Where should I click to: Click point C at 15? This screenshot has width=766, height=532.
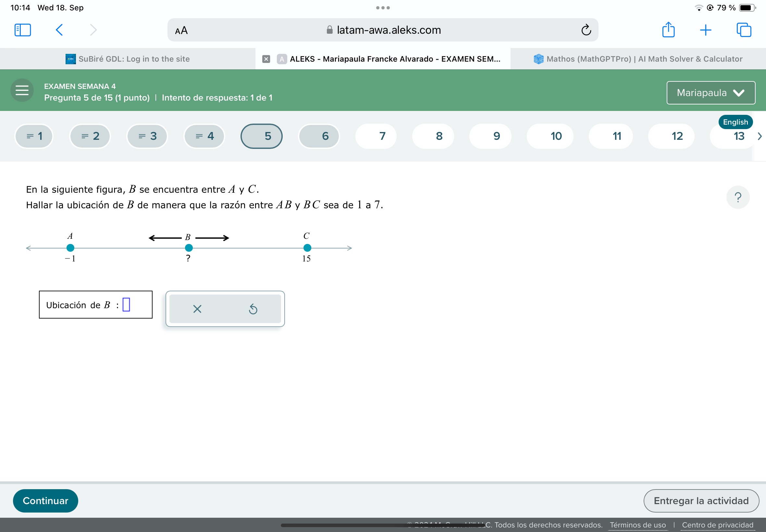[307, 248]
